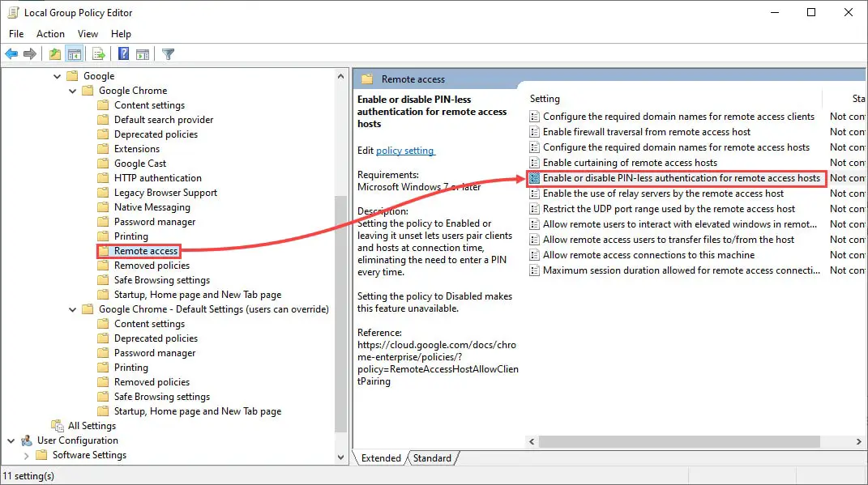Open the Help toolbar icon
Viewport: 868px width, 485px height.
coord(123,53)
